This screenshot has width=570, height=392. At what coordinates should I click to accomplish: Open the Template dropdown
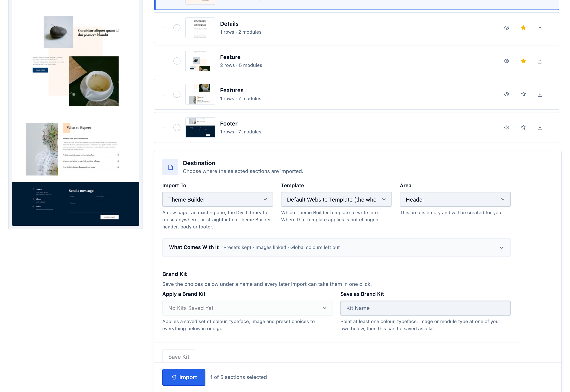[336, 199]
